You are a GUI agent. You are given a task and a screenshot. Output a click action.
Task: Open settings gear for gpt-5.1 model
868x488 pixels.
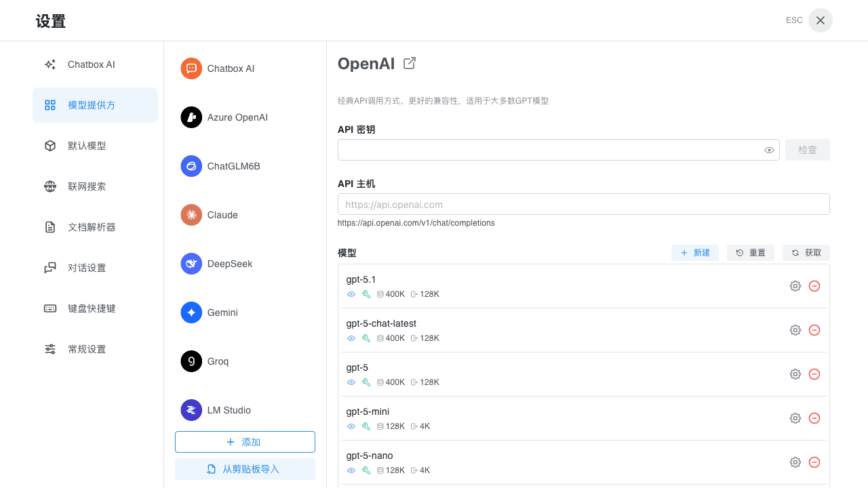[x=795, y=286]
